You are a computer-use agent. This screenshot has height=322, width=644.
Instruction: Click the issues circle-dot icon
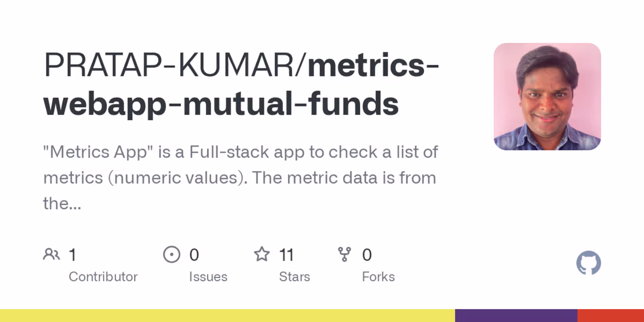click(172, 255)
